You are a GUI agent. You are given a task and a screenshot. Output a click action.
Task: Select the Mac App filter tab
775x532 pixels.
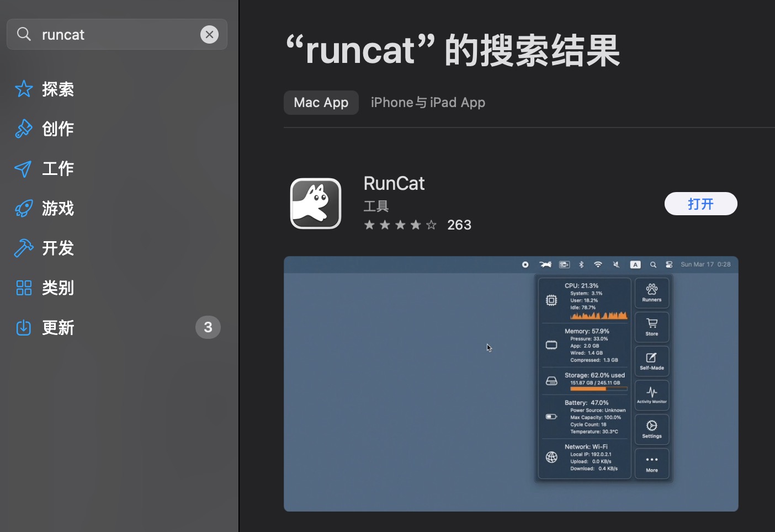pyautogui.click(x=321, y=102)
